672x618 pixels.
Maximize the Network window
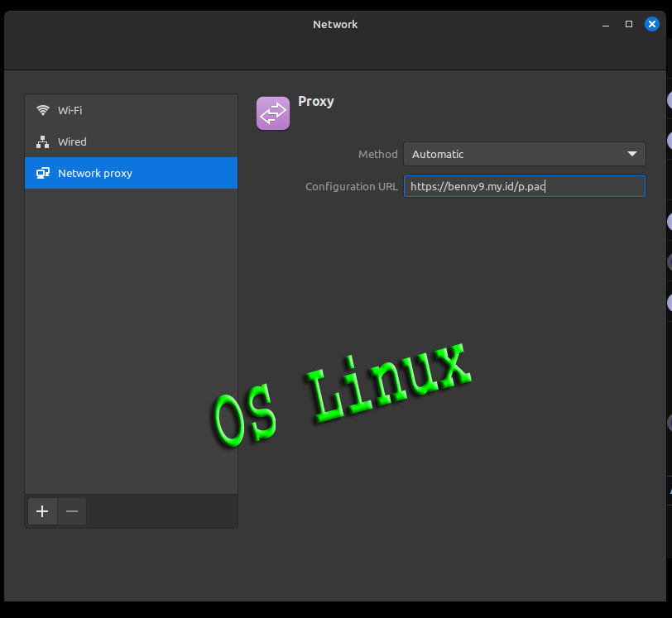(x=629, y=25)
